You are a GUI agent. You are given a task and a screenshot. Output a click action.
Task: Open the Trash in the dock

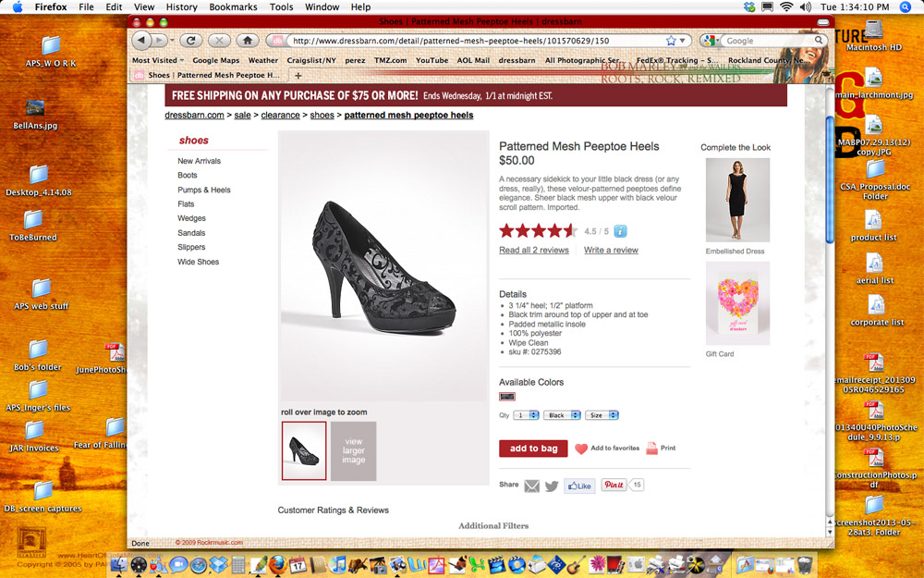(805, 565)
